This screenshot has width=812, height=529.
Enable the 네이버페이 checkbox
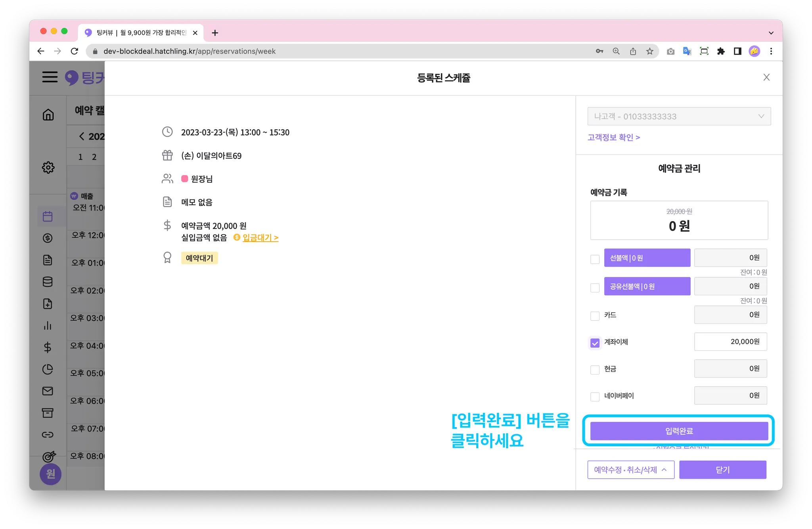(x=595, y=397)
